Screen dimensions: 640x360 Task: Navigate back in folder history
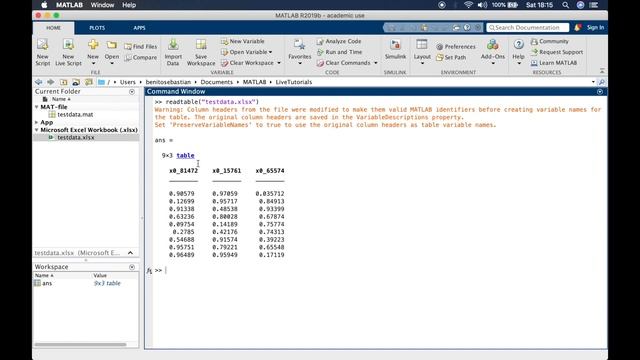pos(38,82)
